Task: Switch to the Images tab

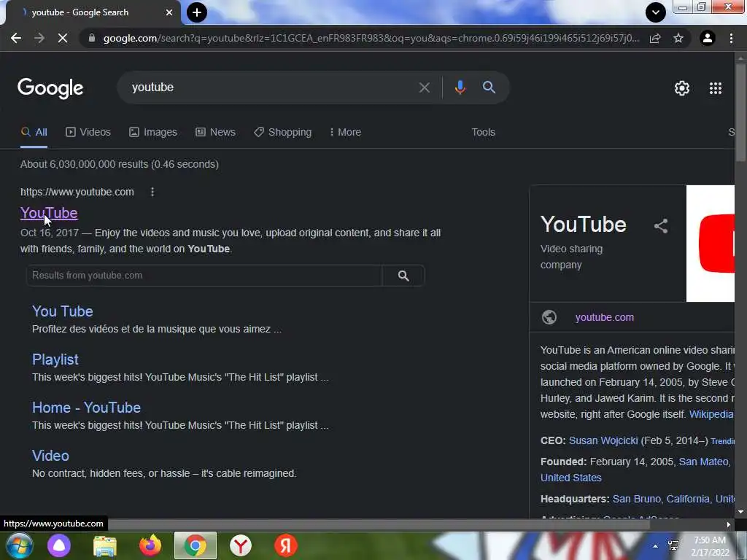Action: click(x=153, y=133)
